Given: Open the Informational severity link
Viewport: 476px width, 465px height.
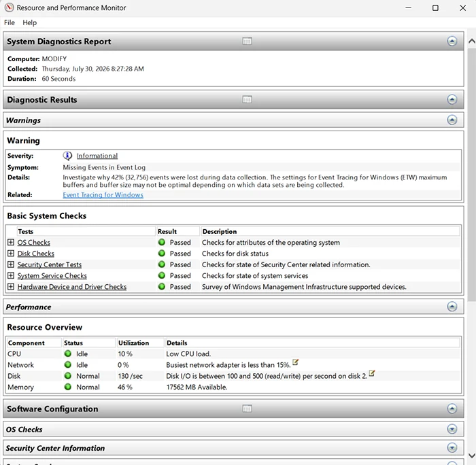Looking at the screenshot, I should coord(97,156).
